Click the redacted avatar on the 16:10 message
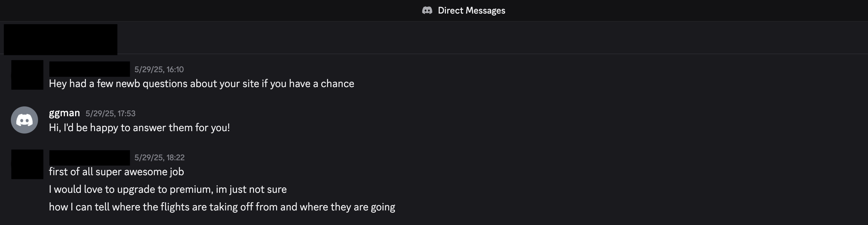The image size is (868, 225). pyautogui.click(x=27, y=75)
